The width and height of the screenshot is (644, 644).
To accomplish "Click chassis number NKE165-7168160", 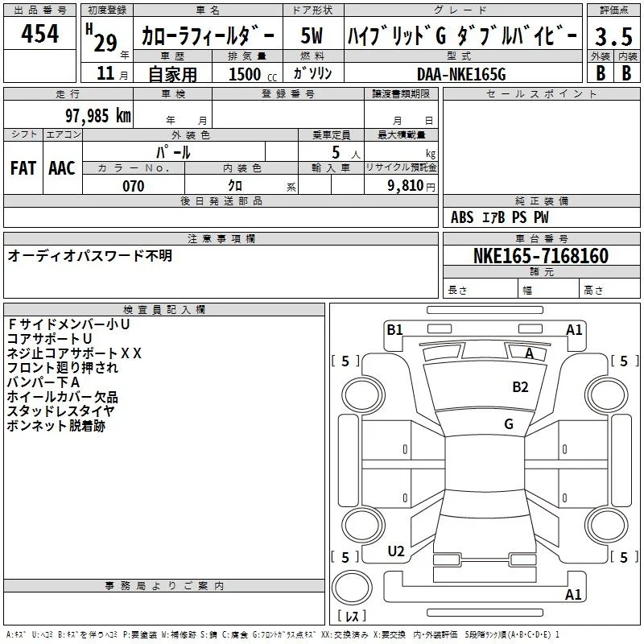I will pos(541,255).
